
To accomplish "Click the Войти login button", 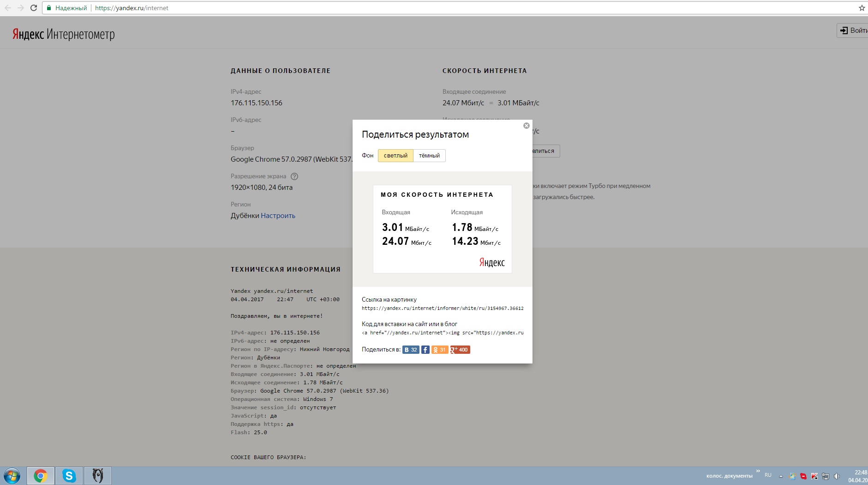I will 853,30.
